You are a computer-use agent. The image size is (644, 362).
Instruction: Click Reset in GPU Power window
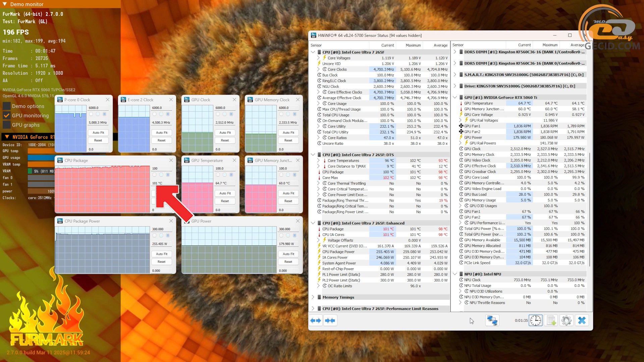pos(288,261)
